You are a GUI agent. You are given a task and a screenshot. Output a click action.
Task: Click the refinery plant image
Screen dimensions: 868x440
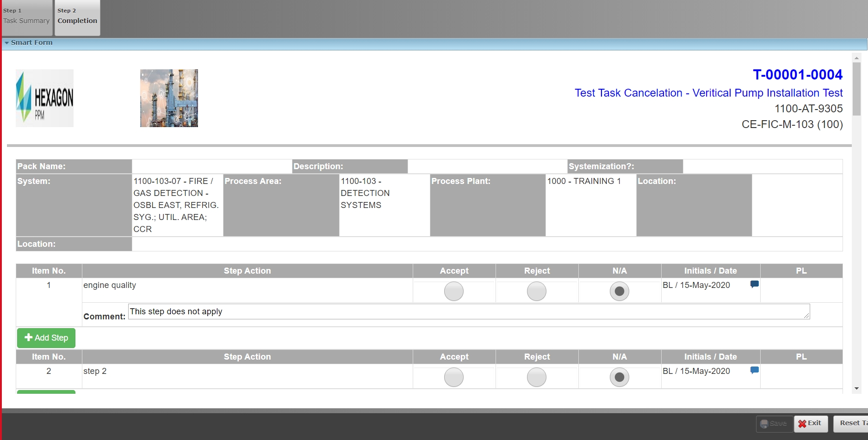[169, 98]
